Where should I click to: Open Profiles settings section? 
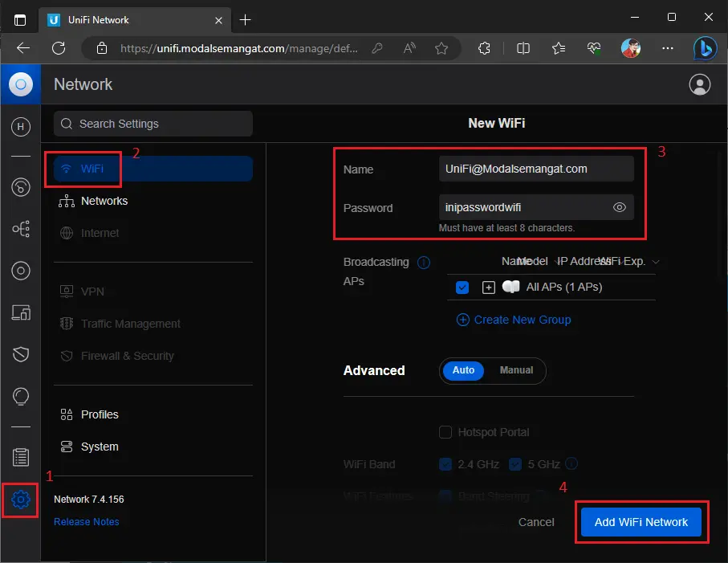pyautogui.click(x=153, y=414)
